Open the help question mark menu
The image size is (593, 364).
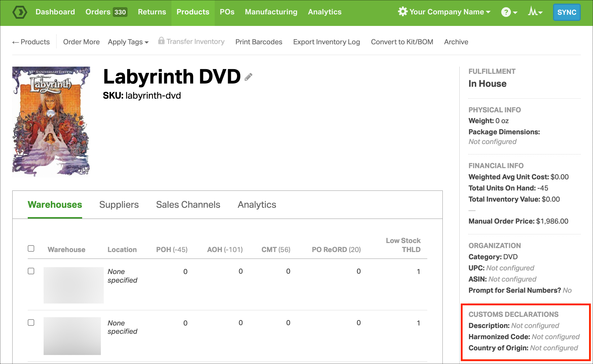(x=506, y=12)
